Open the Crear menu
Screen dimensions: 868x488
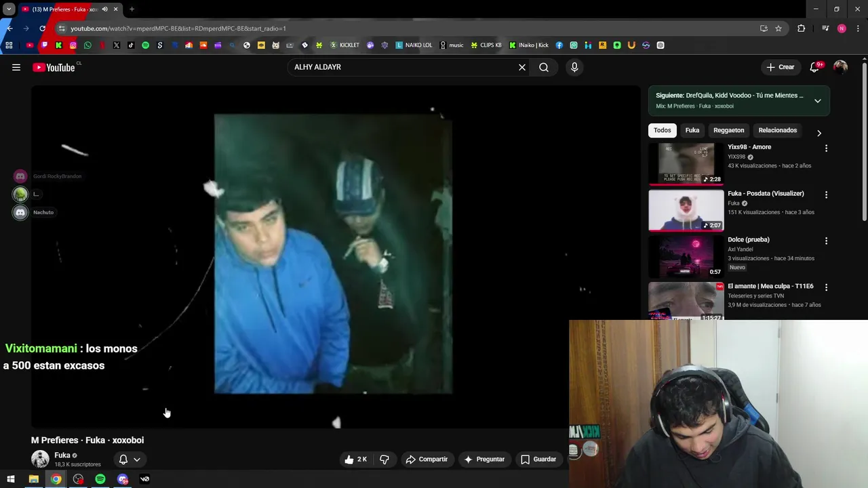click(x=780, y=67)
